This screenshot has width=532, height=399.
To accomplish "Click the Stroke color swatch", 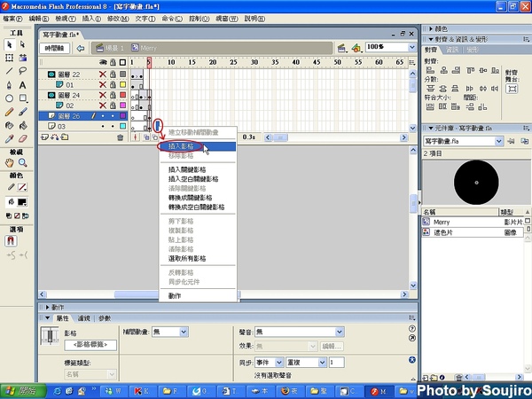I will [x=22, y=187].
